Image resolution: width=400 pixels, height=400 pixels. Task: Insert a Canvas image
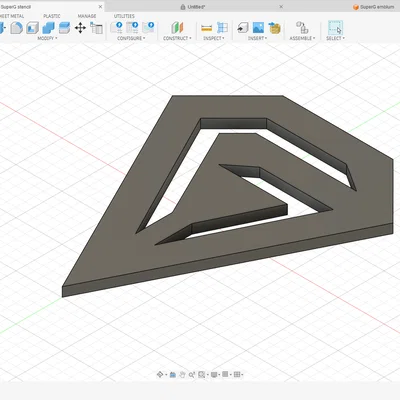pos(258,28)
